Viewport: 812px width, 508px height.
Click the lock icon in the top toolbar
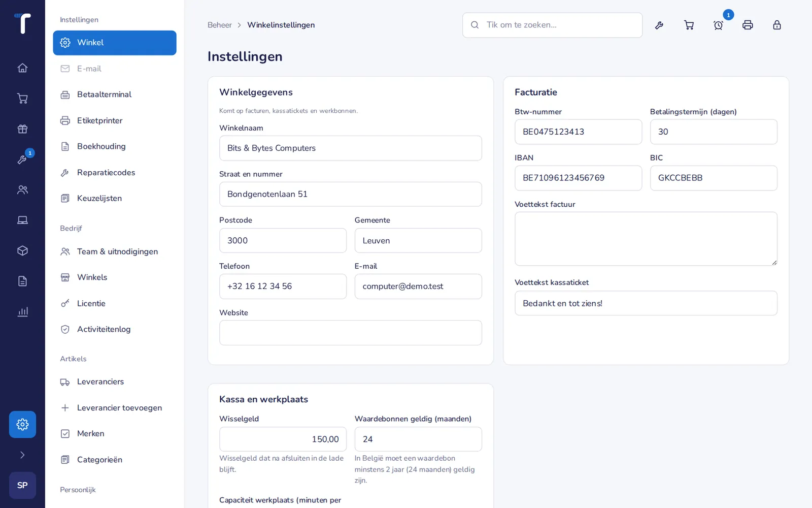(777, 25)
